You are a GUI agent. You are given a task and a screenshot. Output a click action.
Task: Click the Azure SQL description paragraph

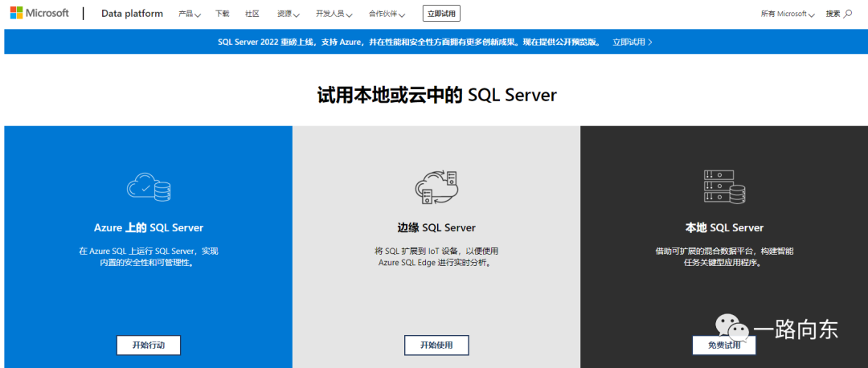click(x=149, y=257)
